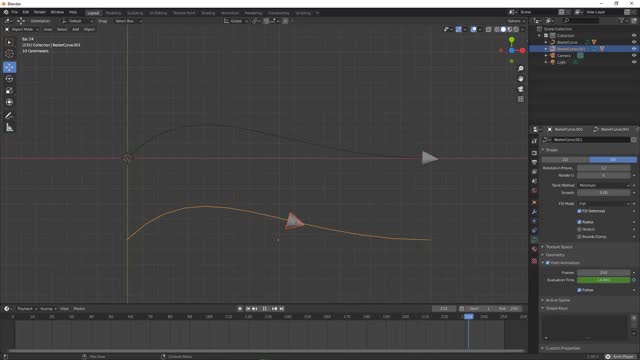Toggle camera view icon
The width and height of the screenshot is (640, 360).
pos(520,89)
